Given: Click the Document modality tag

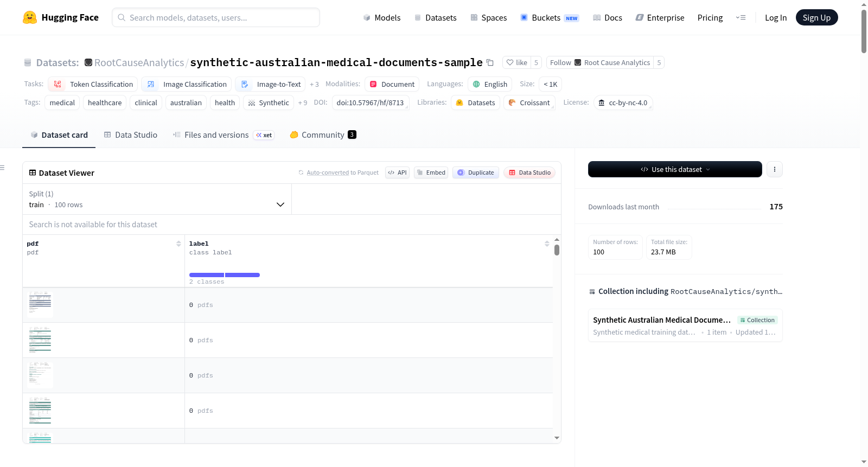Looking at the screenshot, I should (392, 84).
